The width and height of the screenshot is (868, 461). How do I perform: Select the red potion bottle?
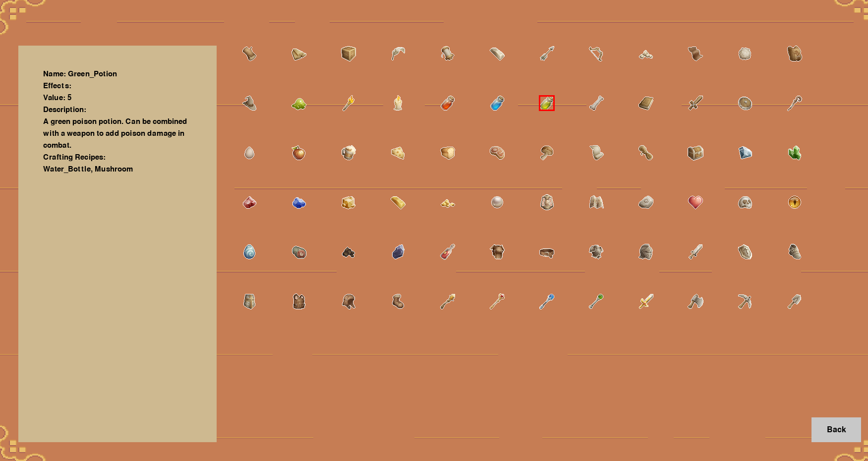point(448,103)
